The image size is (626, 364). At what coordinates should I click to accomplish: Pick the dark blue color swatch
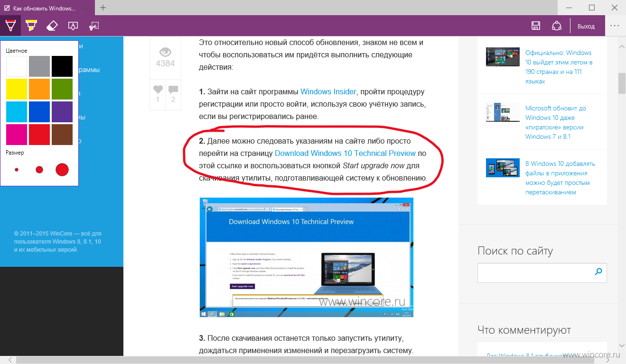(39, 112)
